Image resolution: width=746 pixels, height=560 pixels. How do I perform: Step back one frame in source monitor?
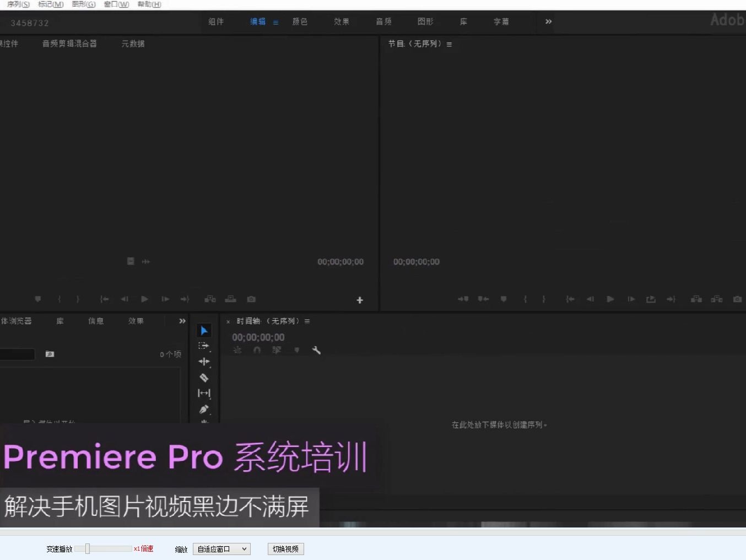[125, 299]
